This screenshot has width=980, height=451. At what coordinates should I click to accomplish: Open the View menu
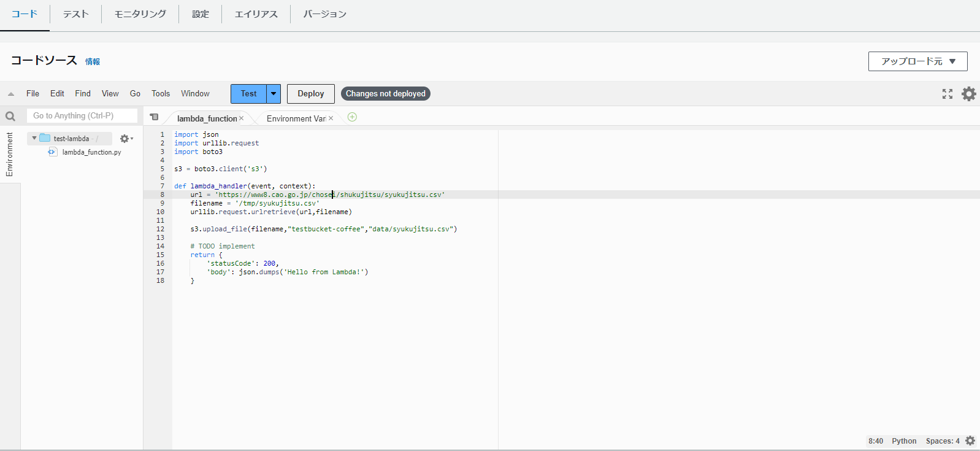coord(110,94)
